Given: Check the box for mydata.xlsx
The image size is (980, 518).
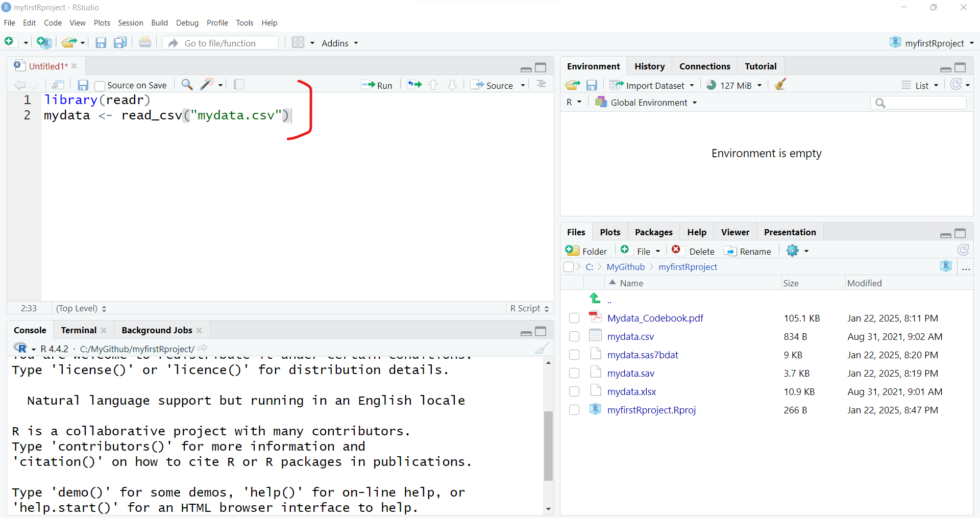Looking at the screenshot, I should tap(574, 392).
